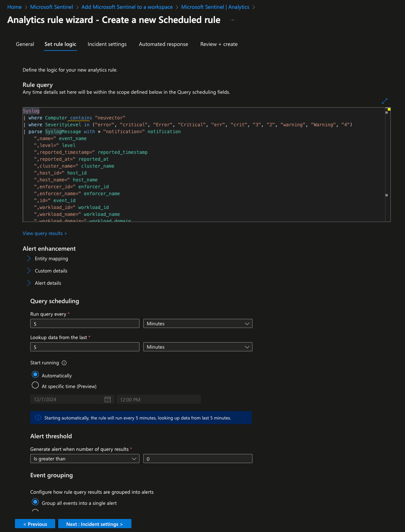Screen dimensions: 405x532
Task: Open the calendar date picker icon
Action: (x=108, y=400)
